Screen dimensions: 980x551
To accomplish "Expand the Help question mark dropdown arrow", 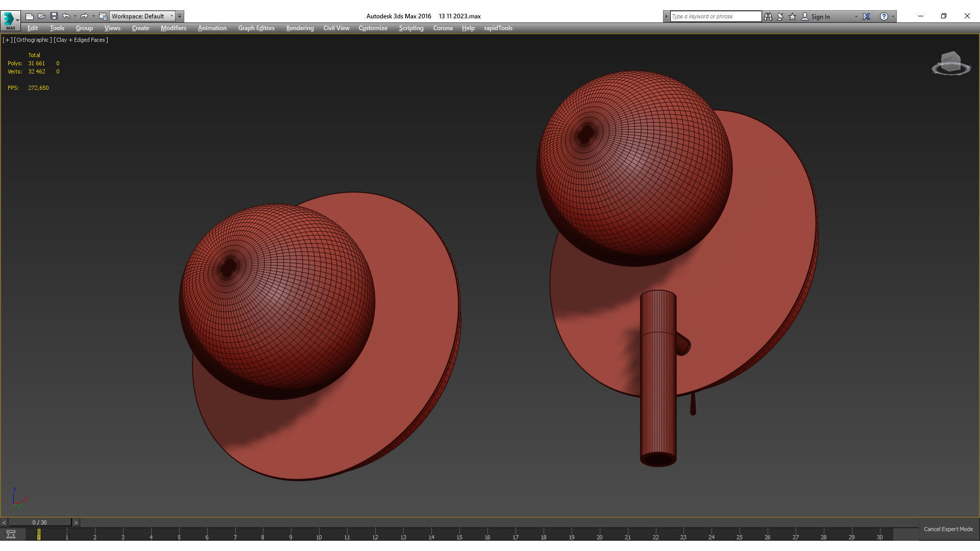I will pyautogui.click(x=893, y=16).
